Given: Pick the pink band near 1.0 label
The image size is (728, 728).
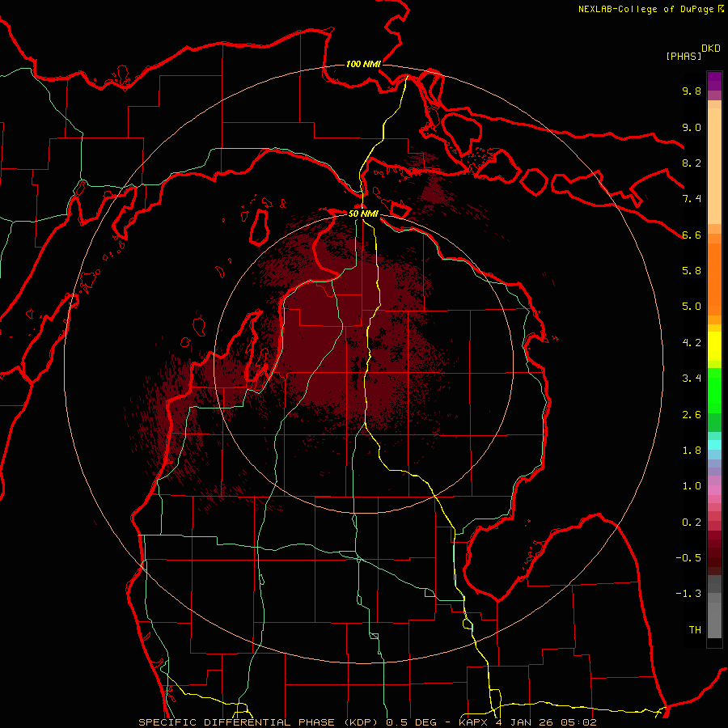Looking at the screenshot, I should tap(714, 490).
